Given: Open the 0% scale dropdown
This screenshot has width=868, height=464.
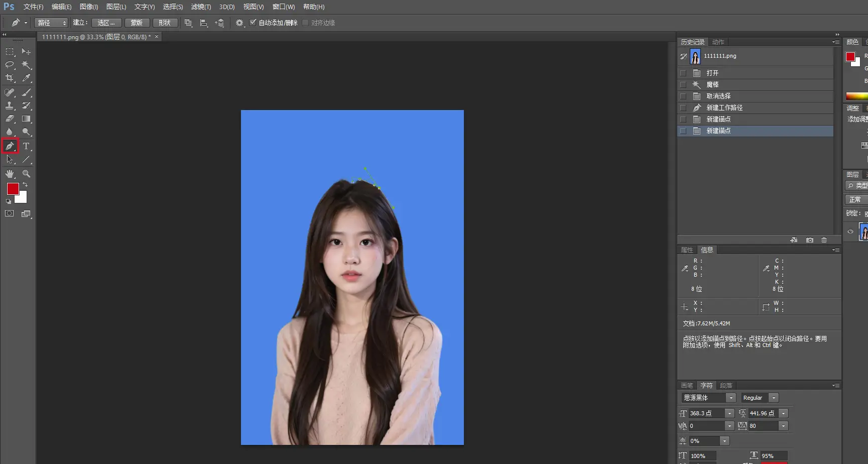Looking at the screenshot, I should point(724,441).
